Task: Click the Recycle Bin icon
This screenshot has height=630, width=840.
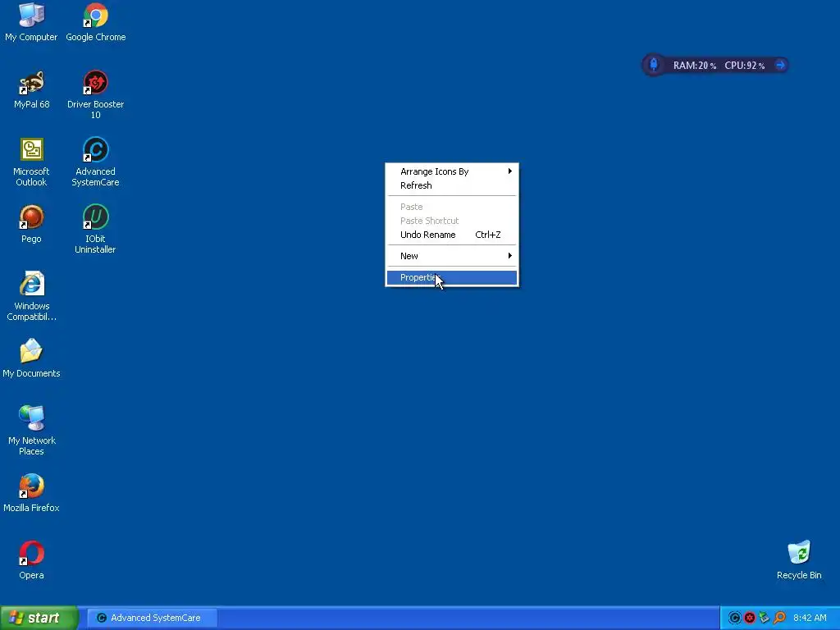Action: pos(799,560)
